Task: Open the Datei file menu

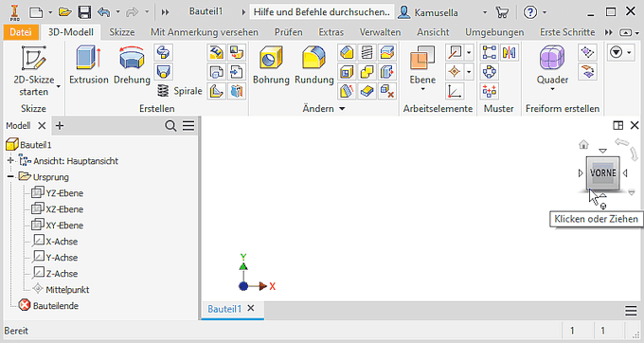Action: point(21,32)
